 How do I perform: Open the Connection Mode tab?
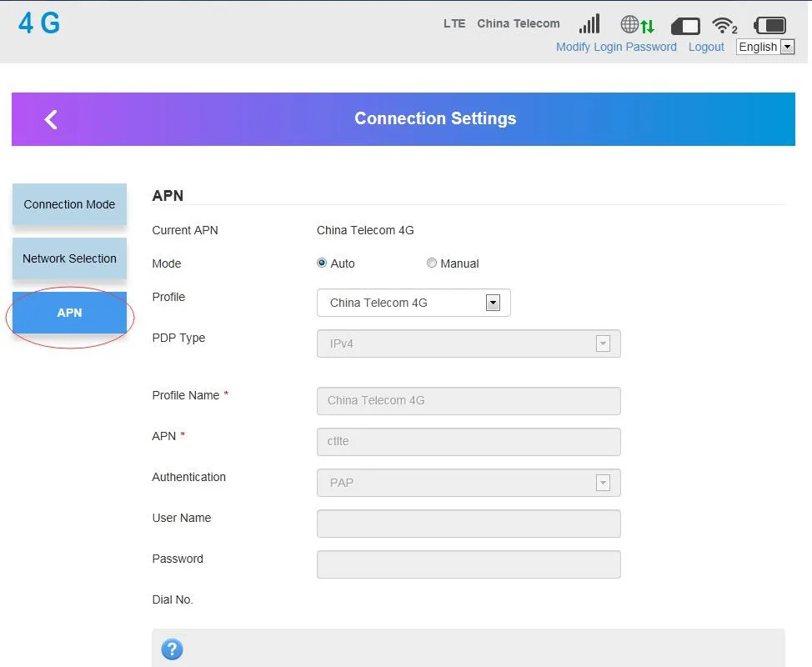click(69, 204)
